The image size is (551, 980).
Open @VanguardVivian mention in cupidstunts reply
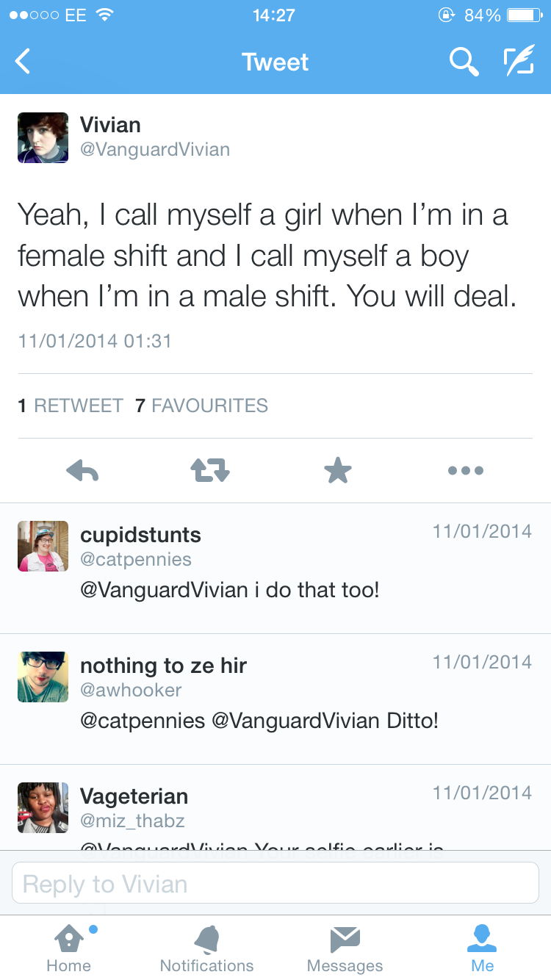tap(164, 589)
